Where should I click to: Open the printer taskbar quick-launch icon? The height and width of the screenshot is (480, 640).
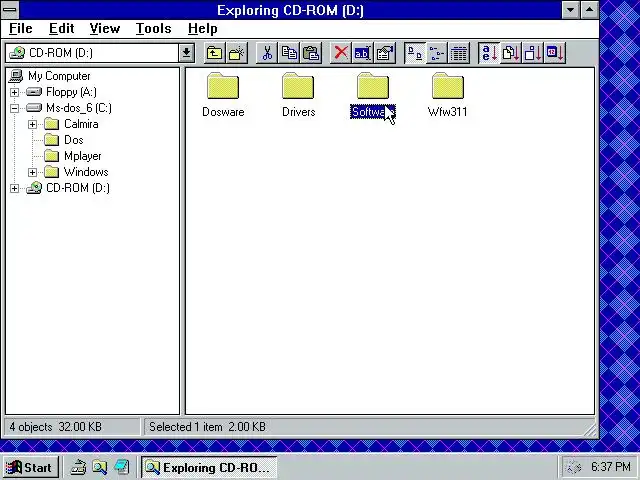point(78,467)
